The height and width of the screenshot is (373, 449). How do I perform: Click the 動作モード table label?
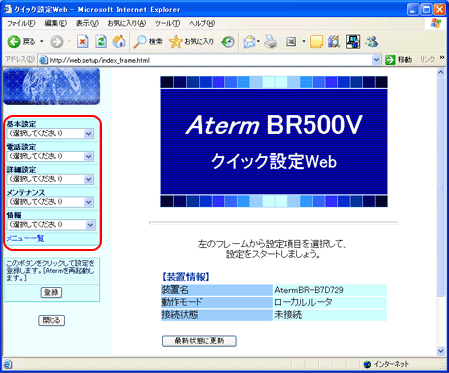182,302
